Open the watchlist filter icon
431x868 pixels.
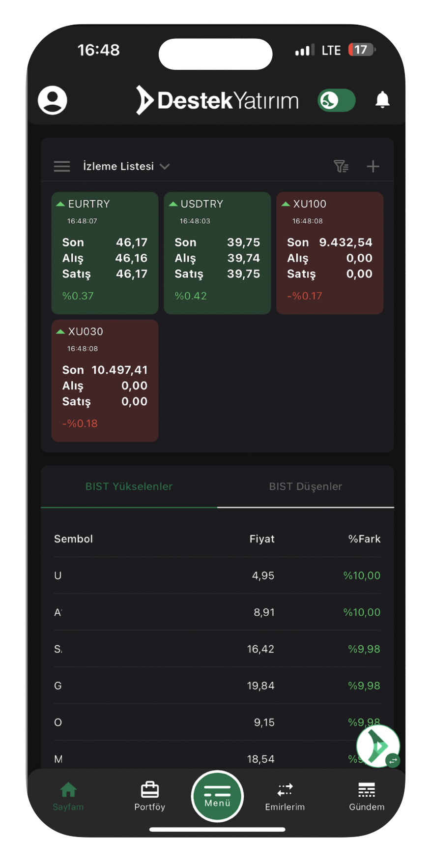pyautogui.click(x=341, y=166)
